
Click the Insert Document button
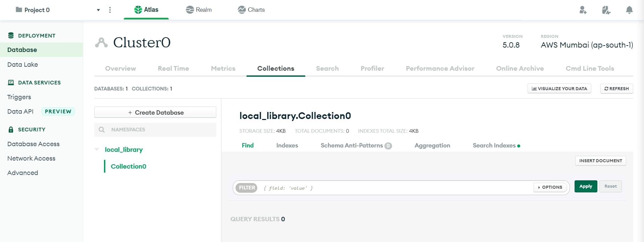[x=601, y=161]
